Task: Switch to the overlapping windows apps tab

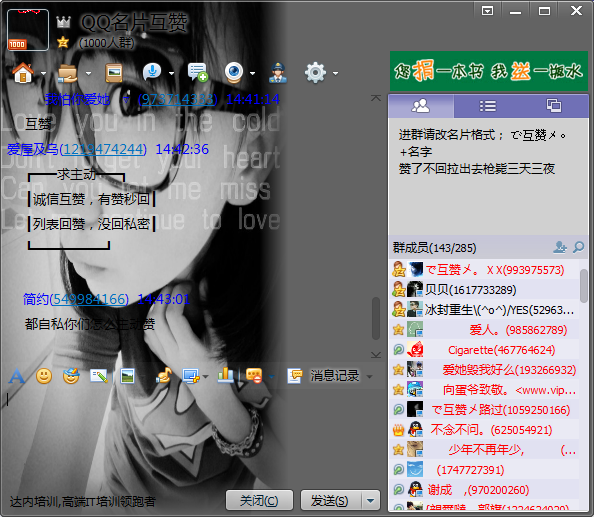Action: point(554,106)
